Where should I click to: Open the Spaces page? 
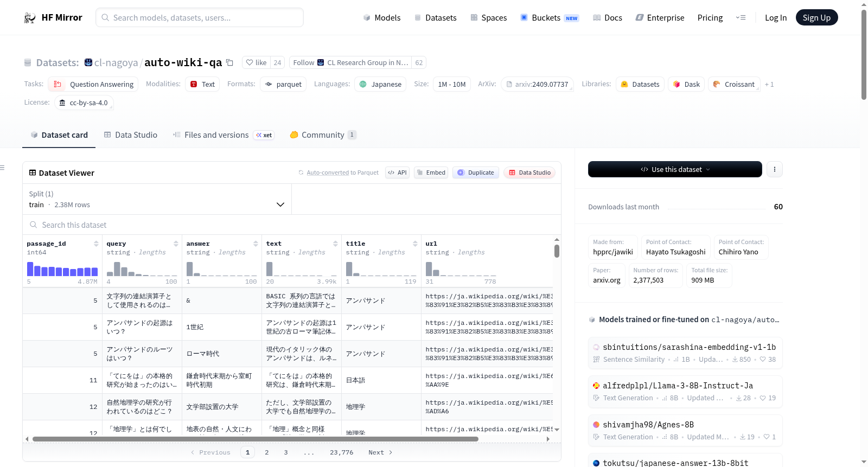tap(488, 17)
